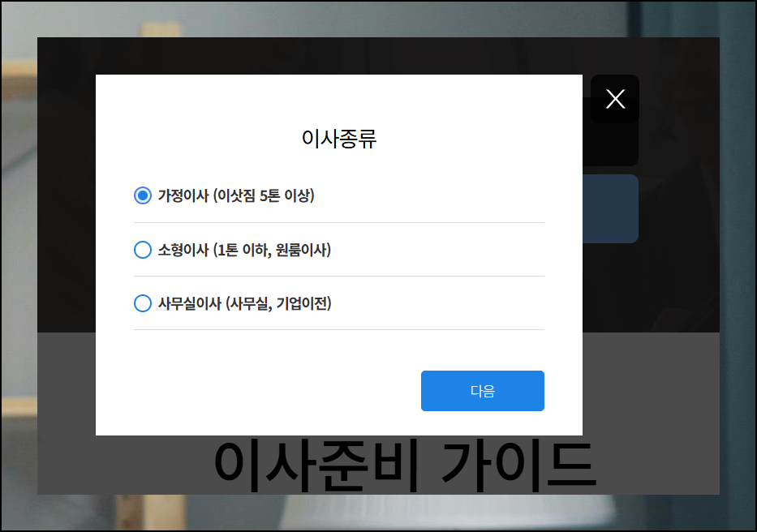
Task: Click the 다음 button
Action: coord(482,391)
